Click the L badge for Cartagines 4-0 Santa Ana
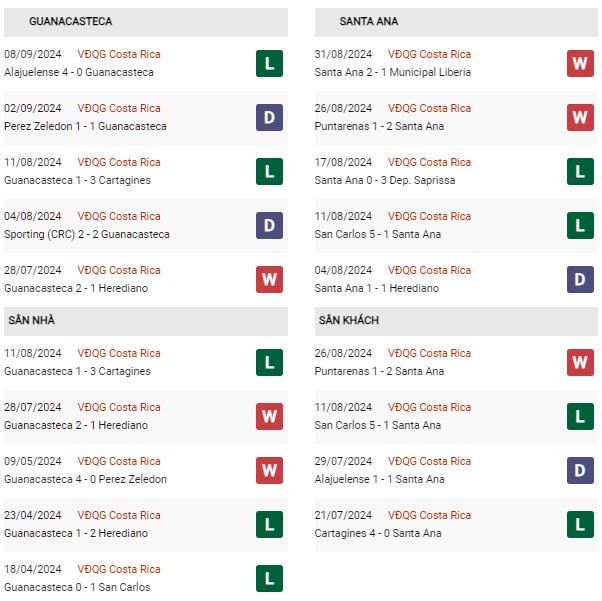602x601 pixels. (x=580, y=525)
